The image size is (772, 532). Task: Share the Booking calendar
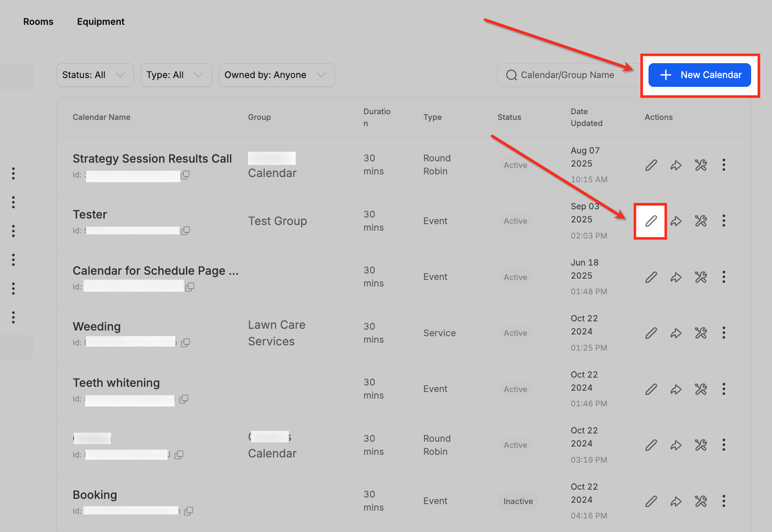click(676, 501)
